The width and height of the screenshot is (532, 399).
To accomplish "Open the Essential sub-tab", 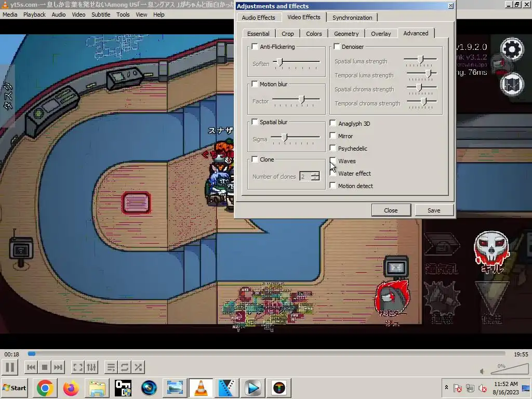I will tap(258, 34).
